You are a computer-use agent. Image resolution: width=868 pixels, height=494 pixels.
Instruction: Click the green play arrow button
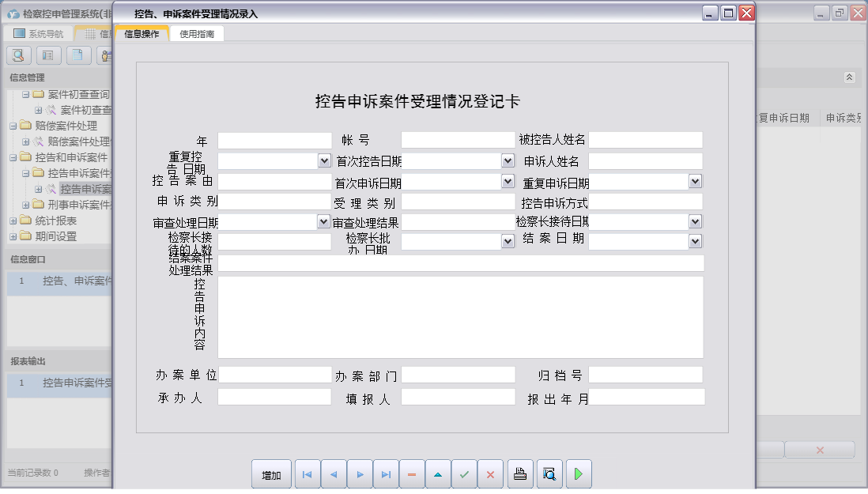(x=578, y=474)
